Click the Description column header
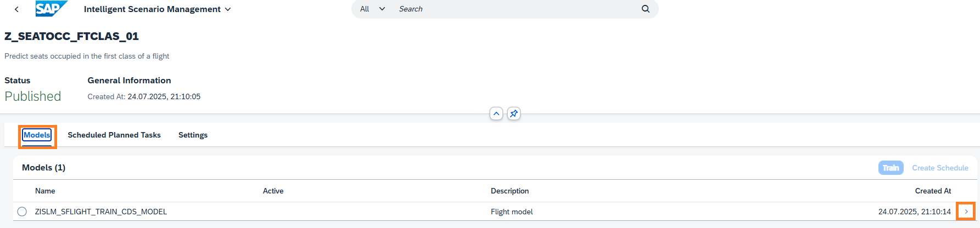Viewport: 980px width, 228px height. [x=509, y=191]
